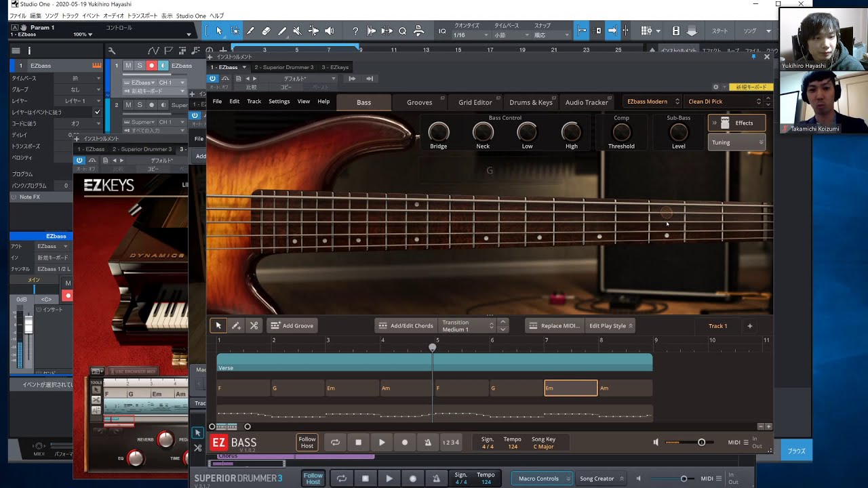Activate the Listen speaker tool
The width and height of the screenshot is (868, 488).
coord(330,30)
